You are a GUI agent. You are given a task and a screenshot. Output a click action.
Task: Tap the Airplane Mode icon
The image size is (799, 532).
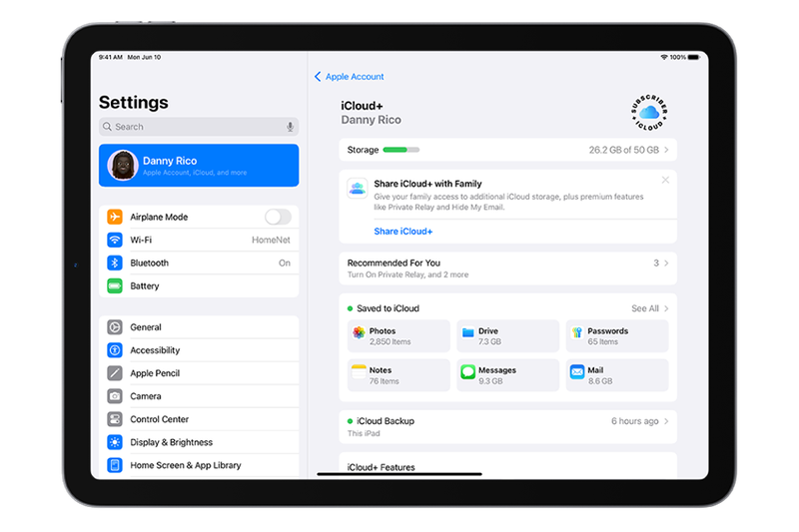tap(115, 217)
